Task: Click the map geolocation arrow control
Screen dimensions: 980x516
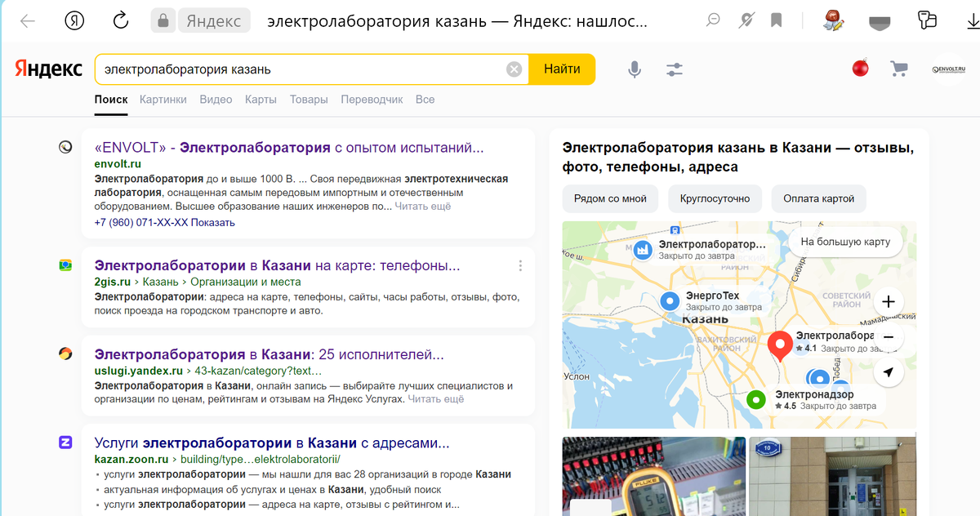Action: coord(888,372)
